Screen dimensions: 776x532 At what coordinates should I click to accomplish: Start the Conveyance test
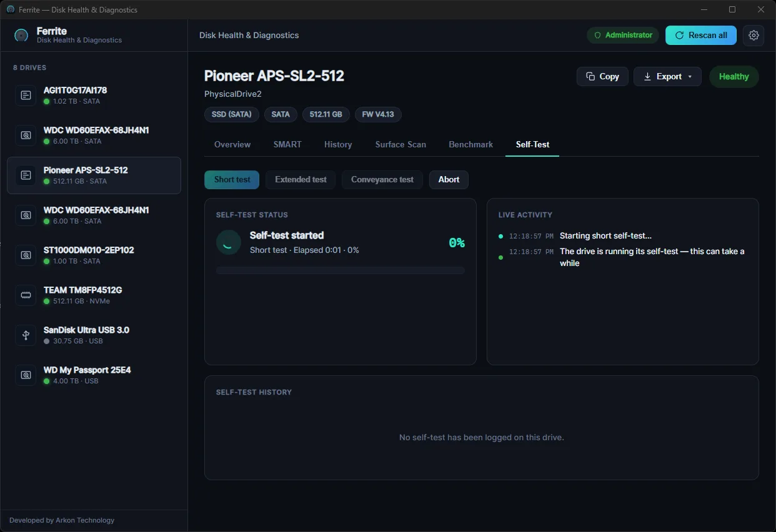[x=382, y=180]
